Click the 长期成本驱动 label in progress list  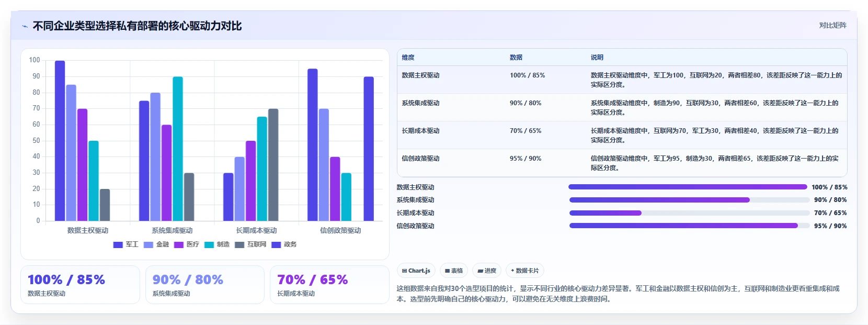pos(415,213)
